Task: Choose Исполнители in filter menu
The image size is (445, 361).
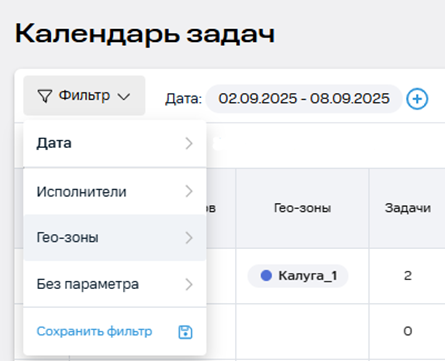Action: pos(115,191)
